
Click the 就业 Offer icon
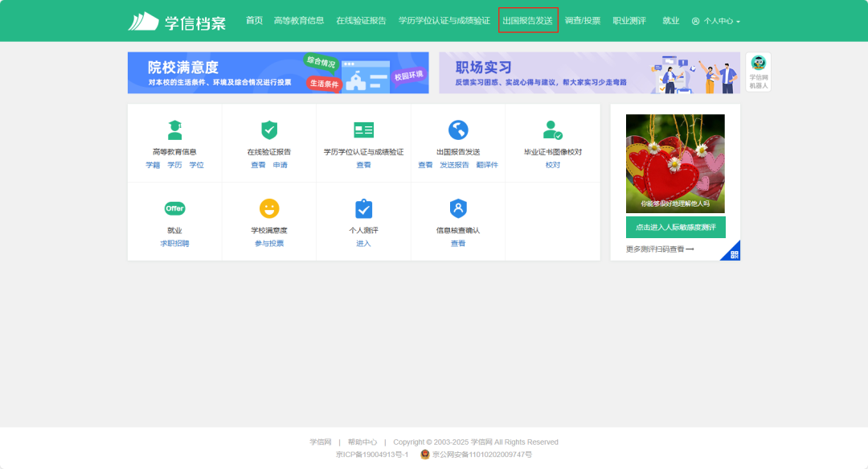(175, 208)
